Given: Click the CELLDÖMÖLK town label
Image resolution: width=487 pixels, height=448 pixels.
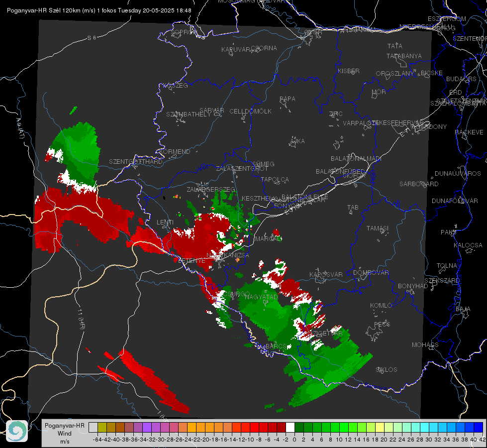Looking at the screenshot, I should 250,112.
